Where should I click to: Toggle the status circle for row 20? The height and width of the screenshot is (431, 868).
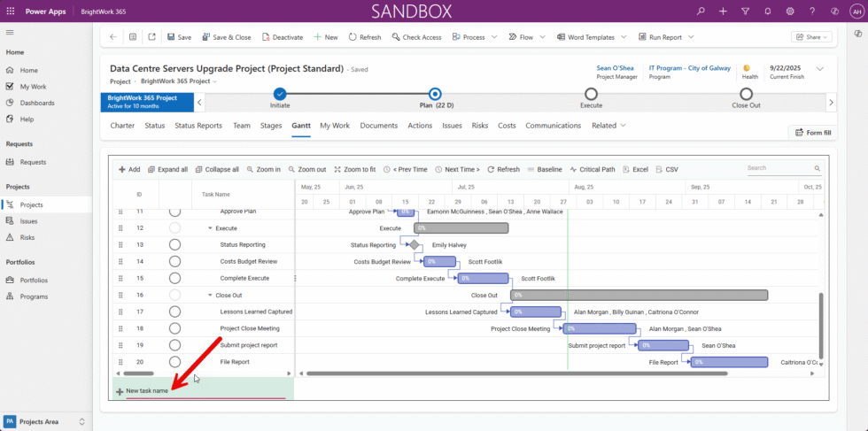pos(174,362)
